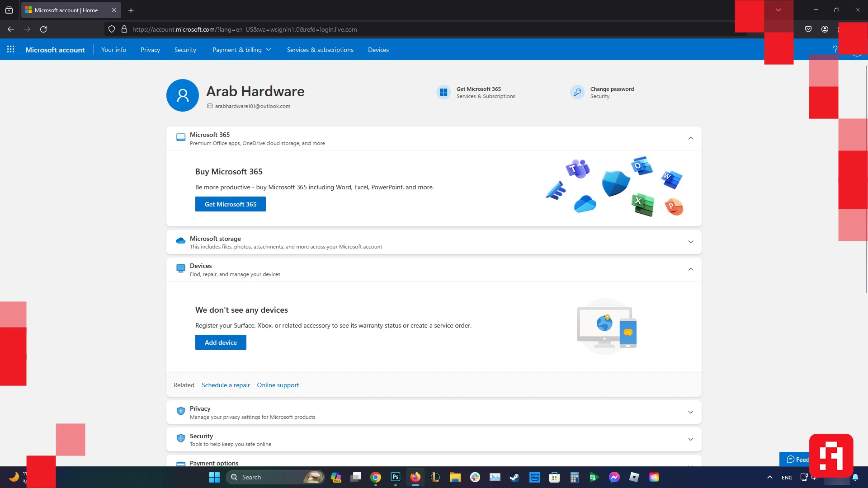
Task: Open Calculator from the taskbar
Action: pyautogui.click(x=575, y=477)
